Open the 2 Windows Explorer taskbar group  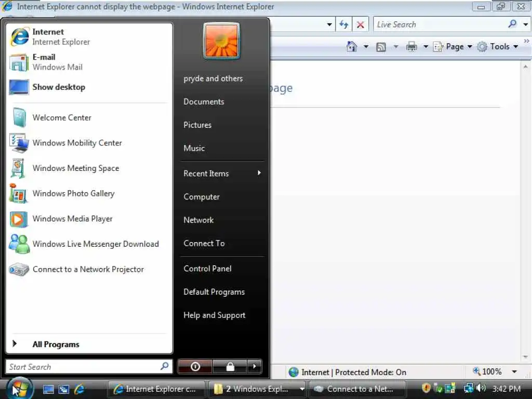pos(257,389)
